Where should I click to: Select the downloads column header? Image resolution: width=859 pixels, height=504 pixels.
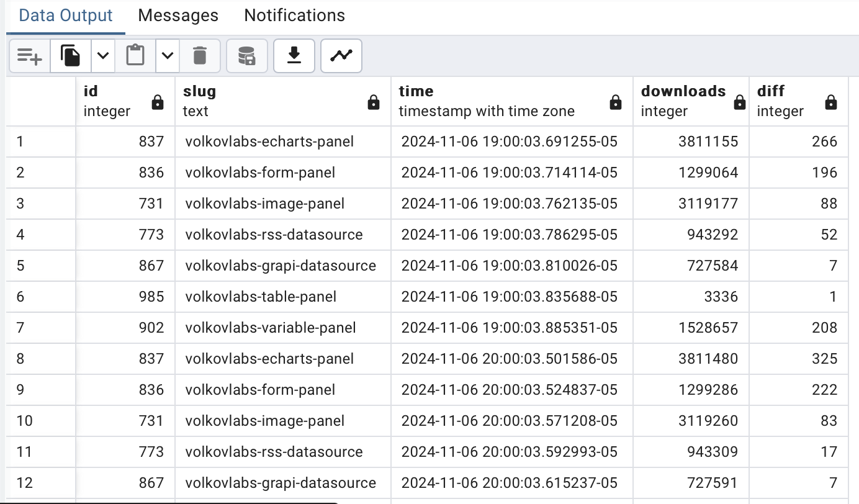point(691,102)
